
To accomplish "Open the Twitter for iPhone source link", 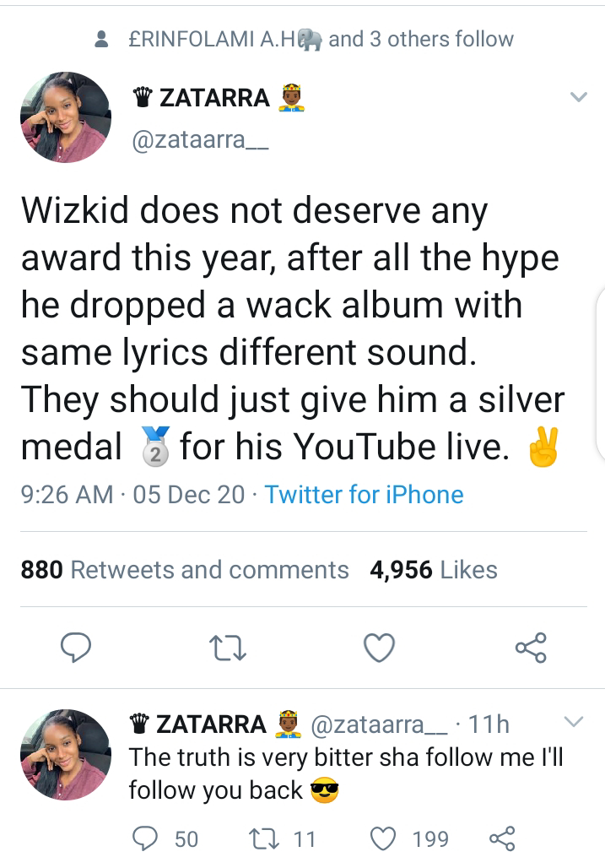I will point(364,494).
